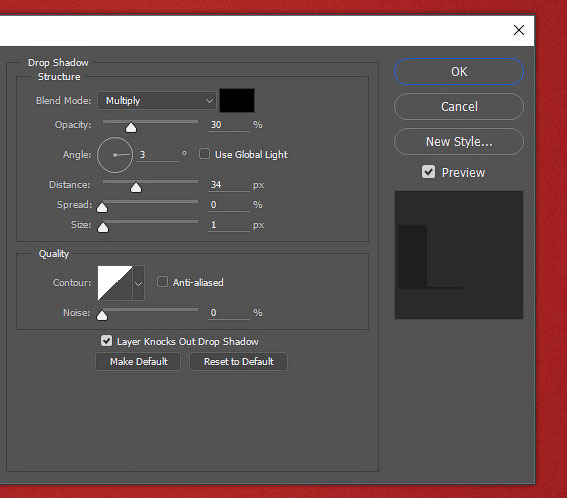Click the Size pixel value field
The width and height of the screenshot is (567, 498).
tap(229, 225)
